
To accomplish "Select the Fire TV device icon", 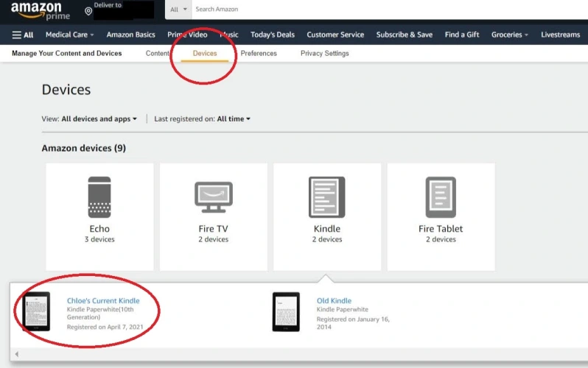I will [x=214, y=196].
